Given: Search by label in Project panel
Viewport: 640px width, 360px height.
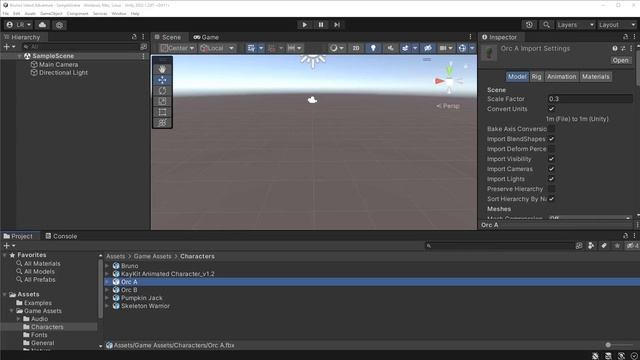Looking at the screenshot, I should (x=604, y=246).
